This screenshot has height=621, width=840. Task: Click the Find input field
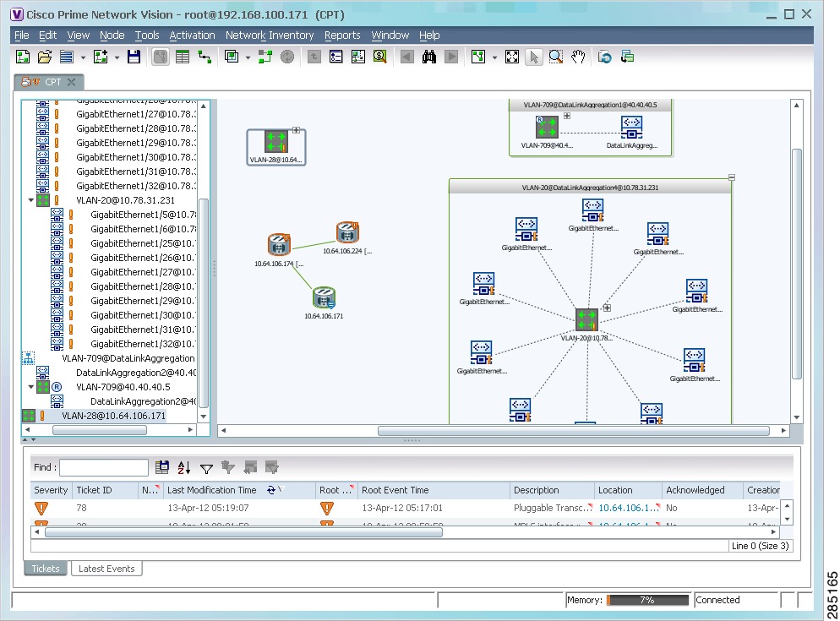(x=104, y=468)
